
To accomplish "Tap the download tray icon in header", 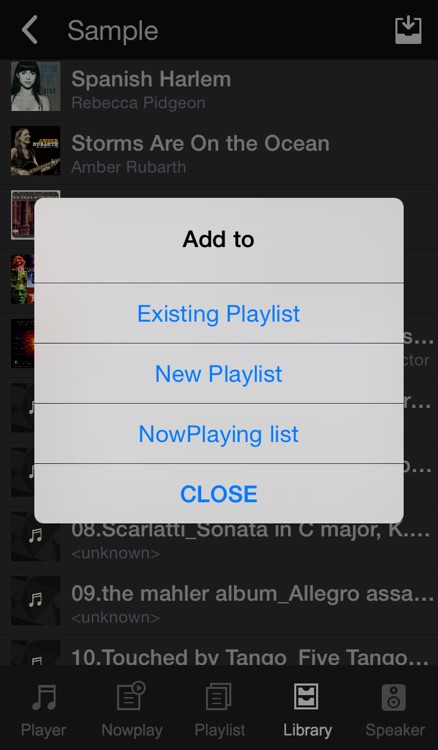I will click(x=408, y=30).
